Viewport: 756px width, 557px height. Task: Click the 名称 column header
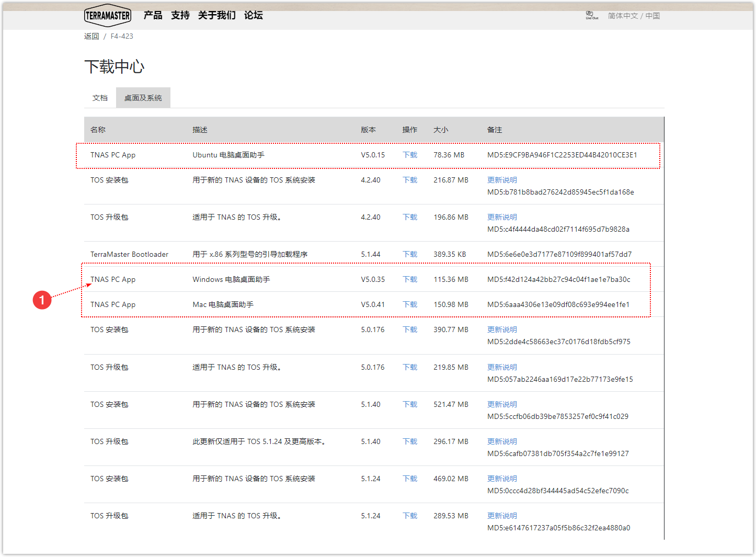98,130
